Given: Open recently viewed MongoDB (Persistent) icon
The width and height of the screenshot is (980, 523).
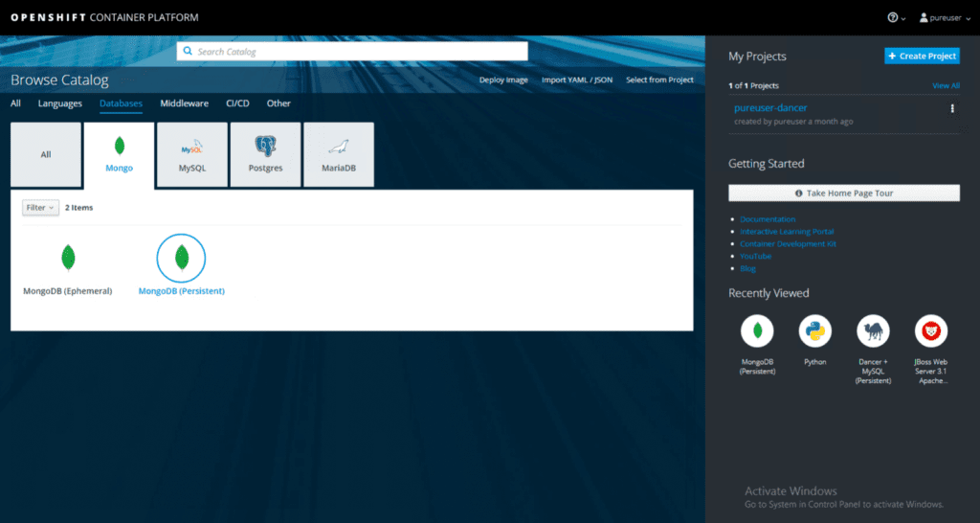Looking at the screenshot, I should (x=757, y=330).
